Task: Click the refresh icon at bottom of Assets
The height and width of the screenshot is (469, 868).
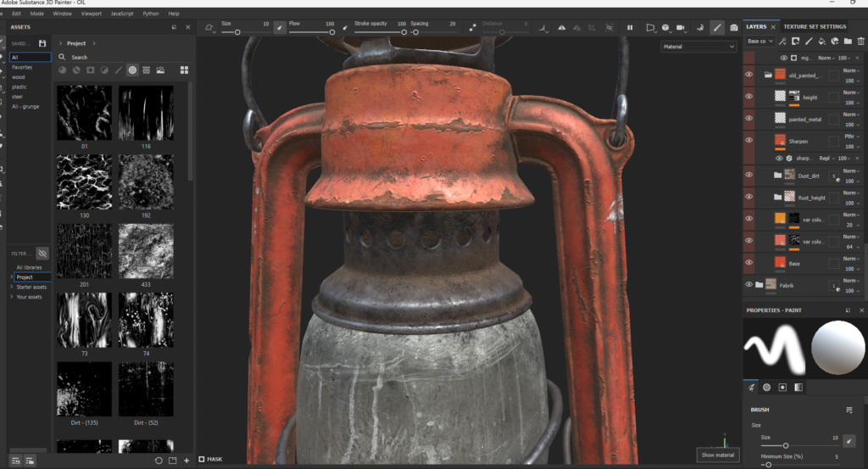Action: [x=159, y=461]
